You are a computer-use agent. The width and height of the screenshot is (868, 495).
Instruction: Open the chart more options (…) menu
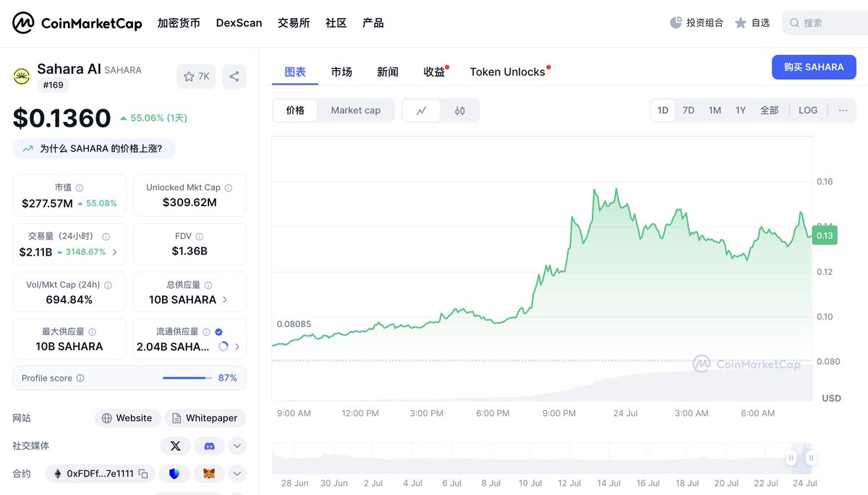(x=843, y=111)
